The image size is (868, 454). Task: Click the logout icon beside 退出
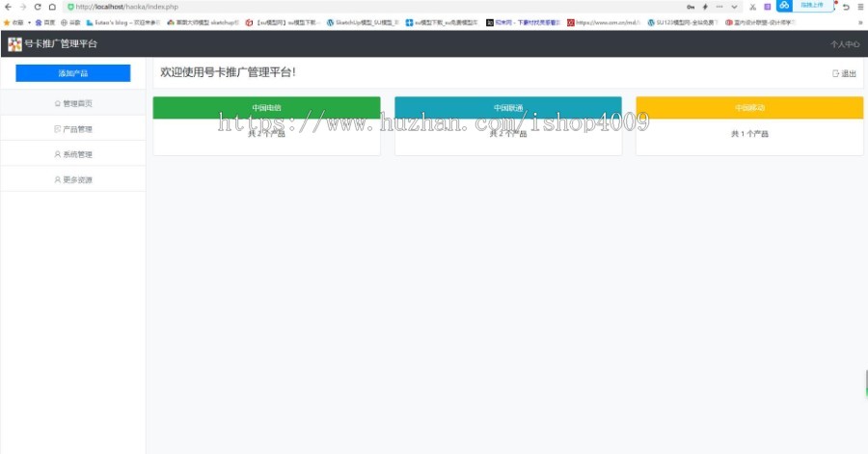point(836,73)
